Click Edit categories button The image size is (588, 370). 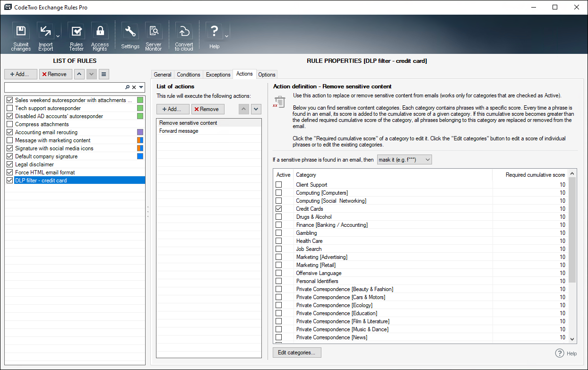[297, 353]
